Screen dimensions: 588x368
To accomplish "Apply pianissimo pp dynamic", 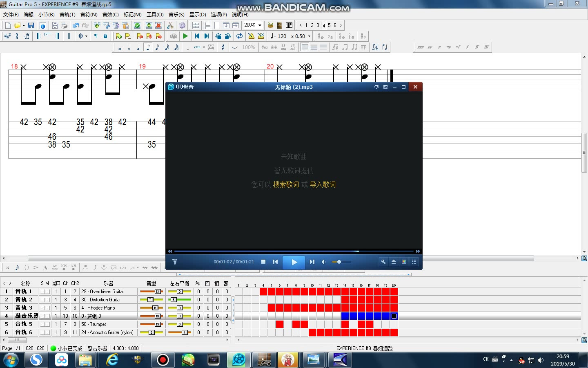I will point(430,47).
